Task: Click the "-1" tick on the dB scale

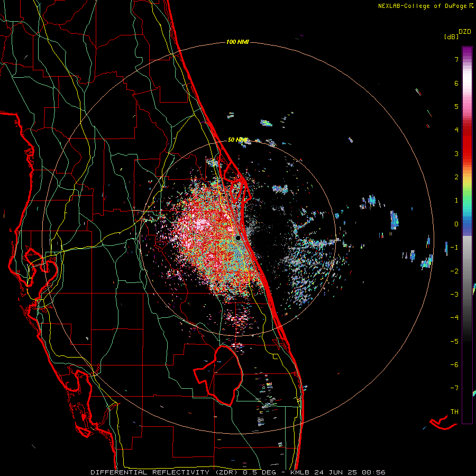Action: click(x=454, y=248)
